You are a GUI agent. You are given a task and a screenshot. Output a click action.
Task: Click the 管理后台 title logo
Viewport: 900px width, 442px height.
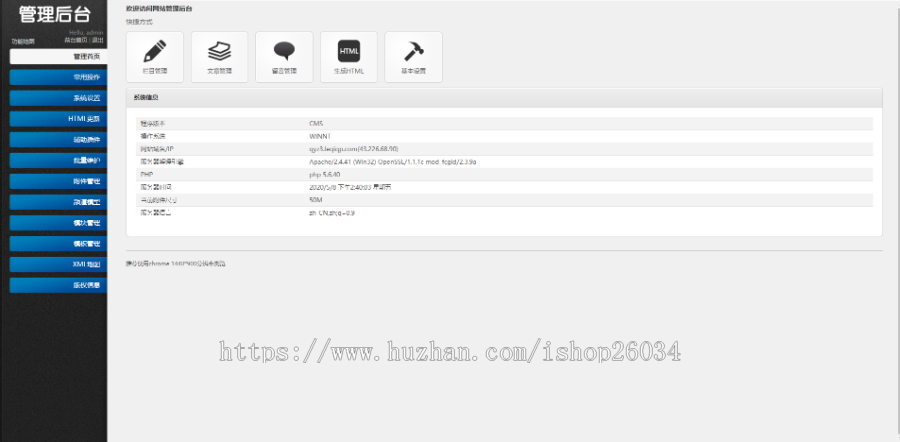(55, 14)
